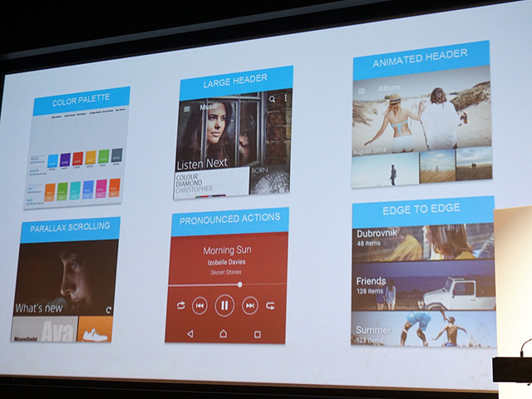This screenshot has height=399, width=532.
Task: Pick the amber swatch between red and green
Action: tap(91, 157)
